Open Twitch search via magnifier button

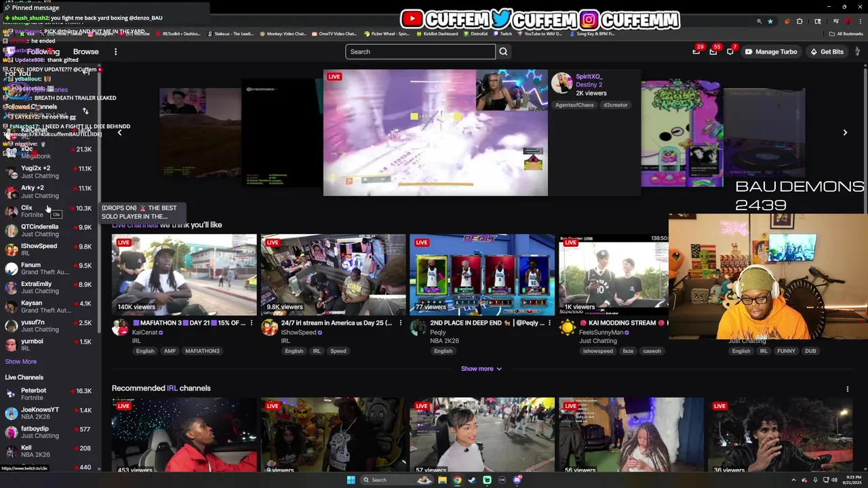(x=503, y=52)
